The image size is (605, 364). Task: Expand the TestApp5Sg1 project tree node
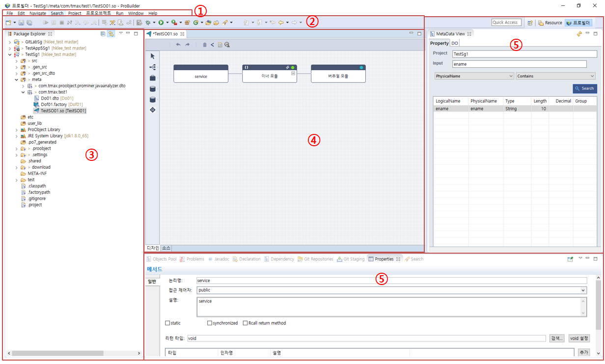(x=10, y=48)
